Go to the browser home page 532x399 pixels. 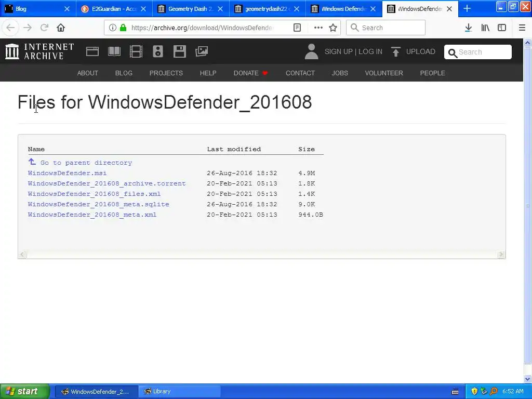click(61, 28)
